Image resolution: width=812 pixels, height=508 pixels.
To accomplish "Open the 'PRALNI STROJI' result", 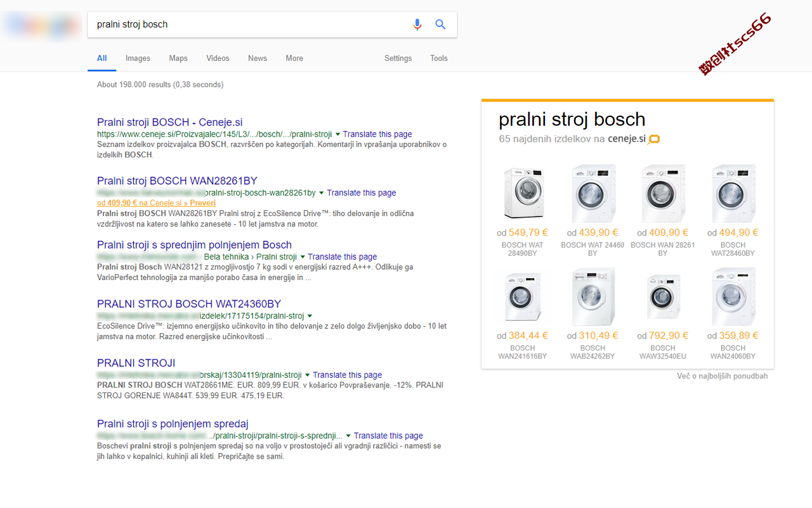I will click(136, 363).
